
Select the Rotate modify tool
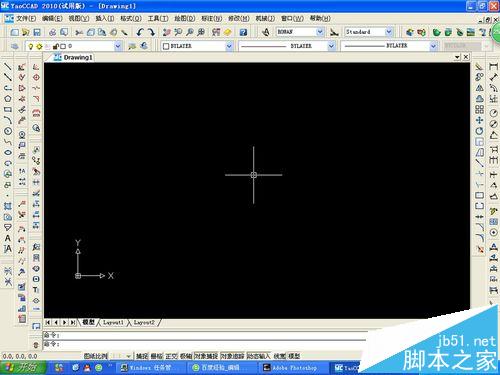pos(479,131)
